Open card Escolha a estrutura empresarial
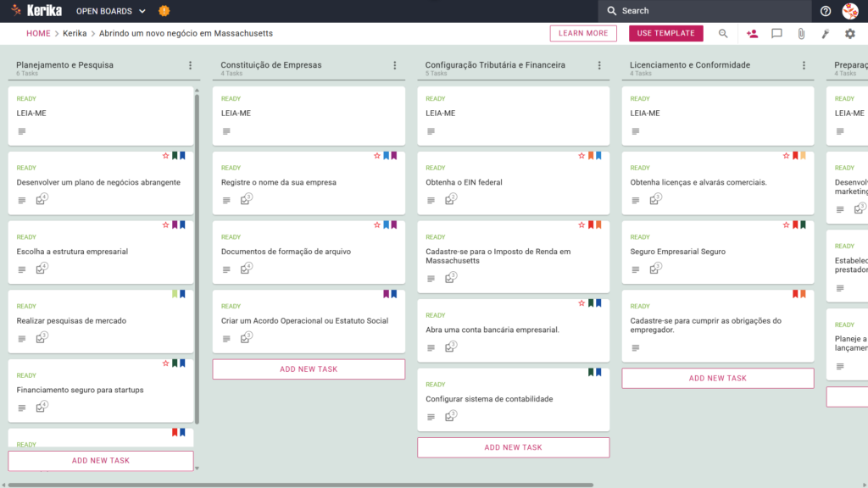The image size is (868, 488). point(101,252)
